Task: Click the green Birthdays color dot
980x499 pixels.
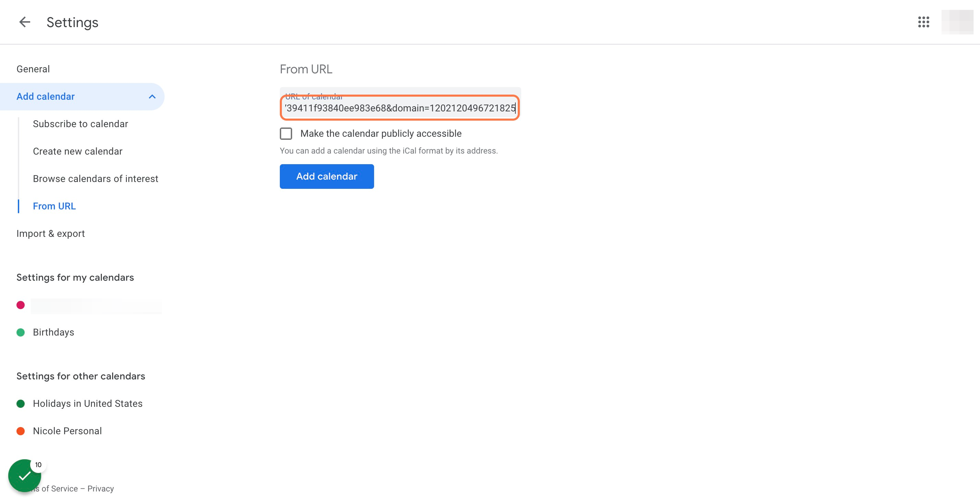Action: tap(21, 332)
